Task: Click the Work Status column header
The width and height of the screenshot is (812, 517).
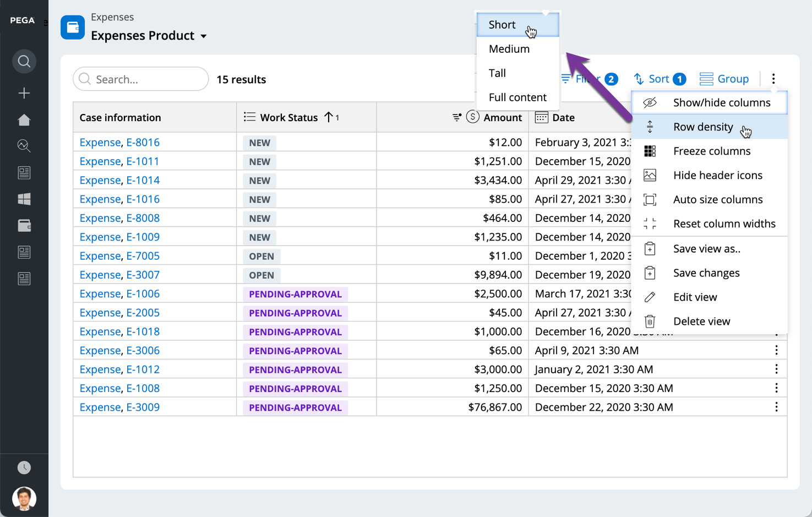Action: tap(307, 117)
